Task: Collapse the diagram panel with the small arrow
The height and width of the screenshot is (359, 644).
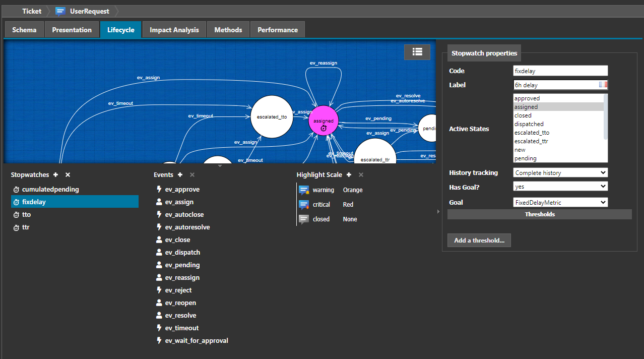Action: (220, 165)
